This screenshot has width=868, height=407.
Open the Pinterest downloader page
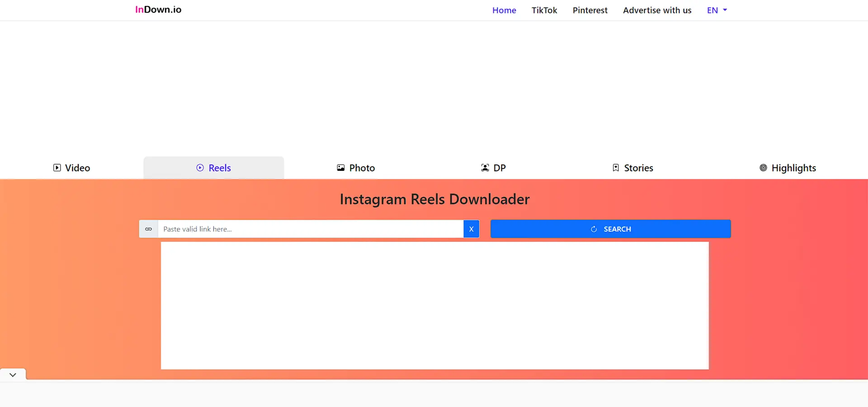(590, 10)
